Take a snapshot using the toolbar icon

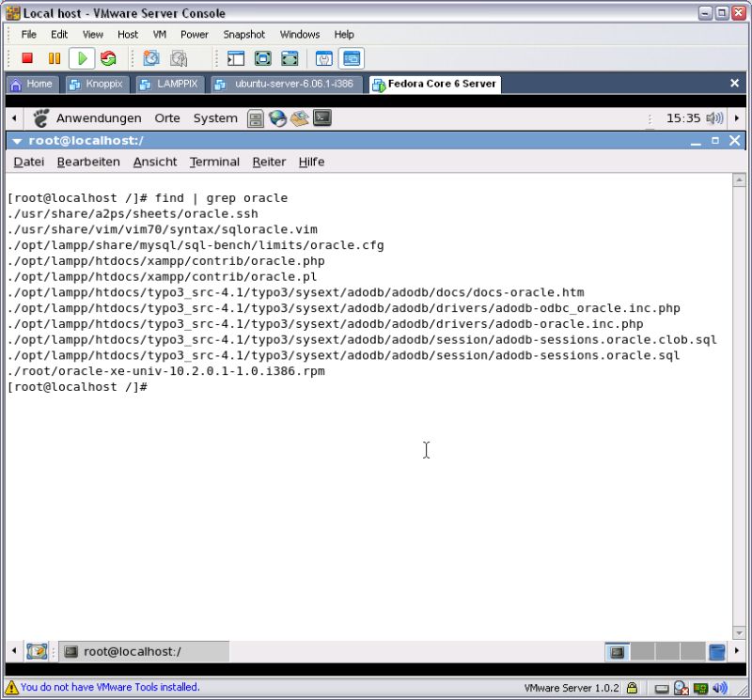[x=151, y=58]
